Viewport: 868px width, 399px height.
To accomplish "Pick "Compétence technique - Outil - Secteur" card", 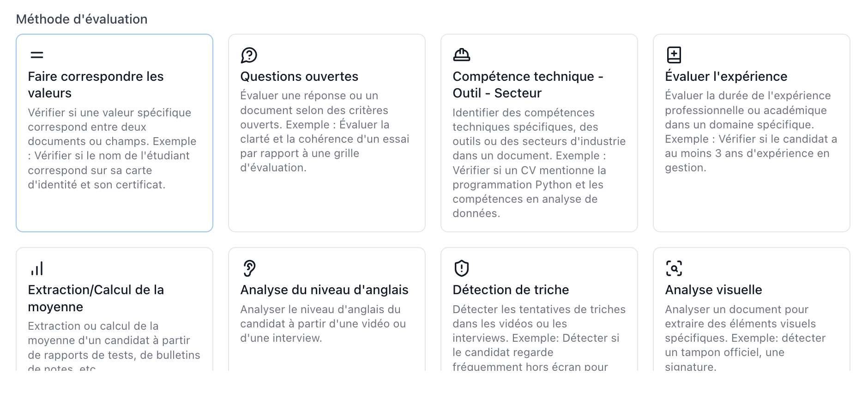I will [x=539, y=133].
